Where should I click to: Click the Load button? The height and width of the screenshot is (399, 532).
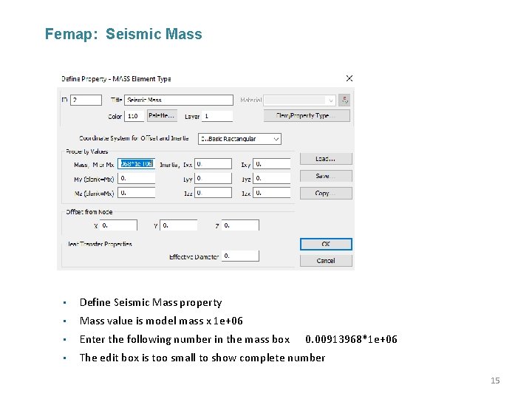(x=326, y=159)
